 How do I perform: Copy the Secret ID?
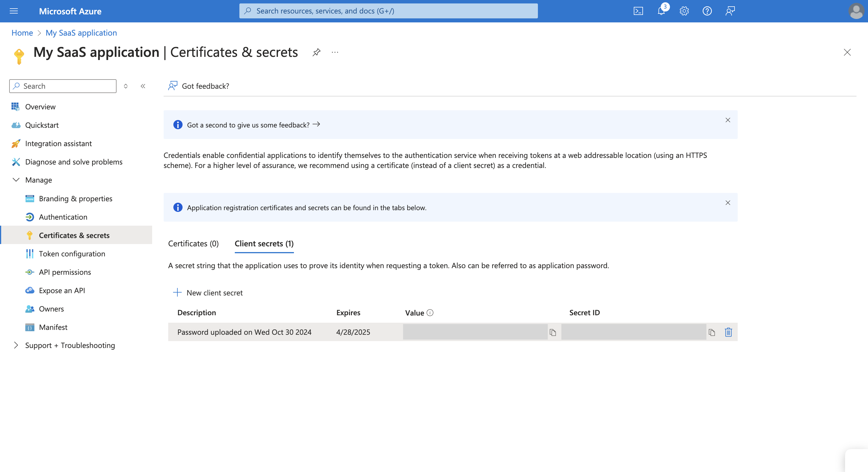[712, 332]
